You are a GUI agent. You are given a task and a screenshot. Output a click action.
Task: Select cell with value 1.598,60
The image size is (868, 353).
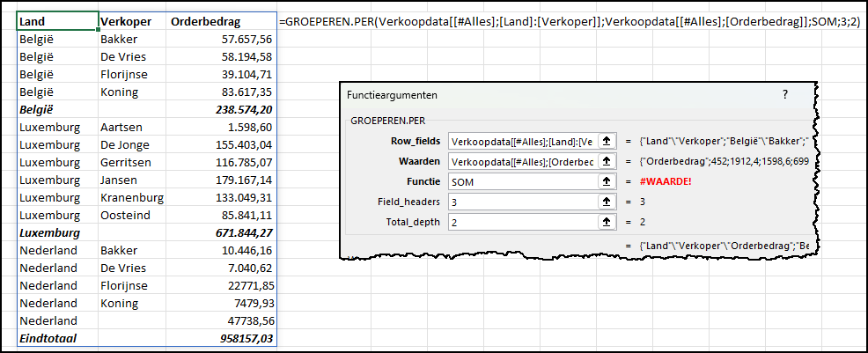[x=222, y=128]
